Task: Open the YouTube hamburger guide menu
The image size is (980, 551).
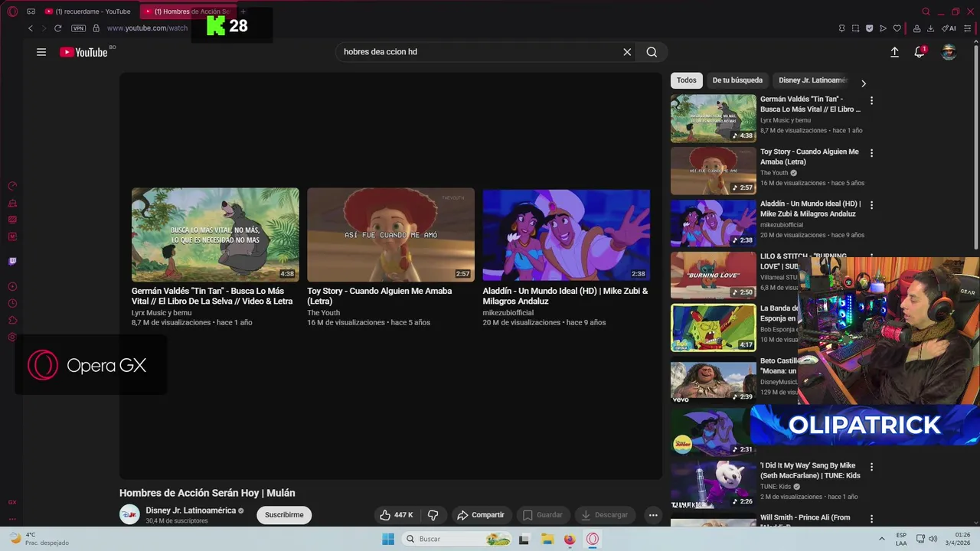Action: click(41, 52)
